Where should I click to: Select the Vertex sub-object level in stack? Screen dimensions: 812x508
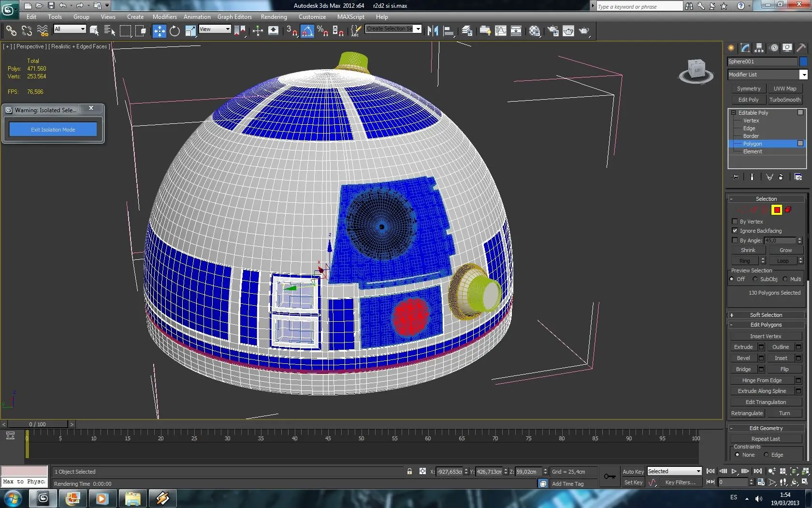coord(751,120)
